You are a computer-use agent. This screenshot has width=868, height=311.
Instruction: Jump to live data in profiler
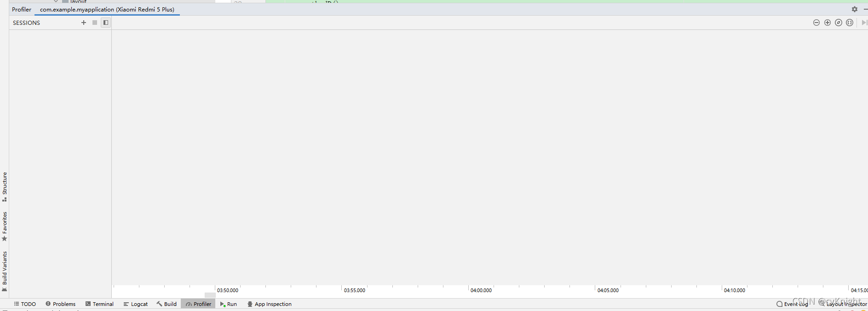point(864,23)
